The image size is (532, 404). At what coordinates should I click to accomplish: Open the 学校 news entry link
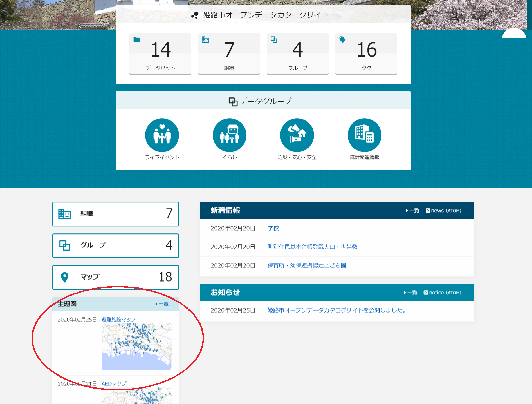(273, 228)
